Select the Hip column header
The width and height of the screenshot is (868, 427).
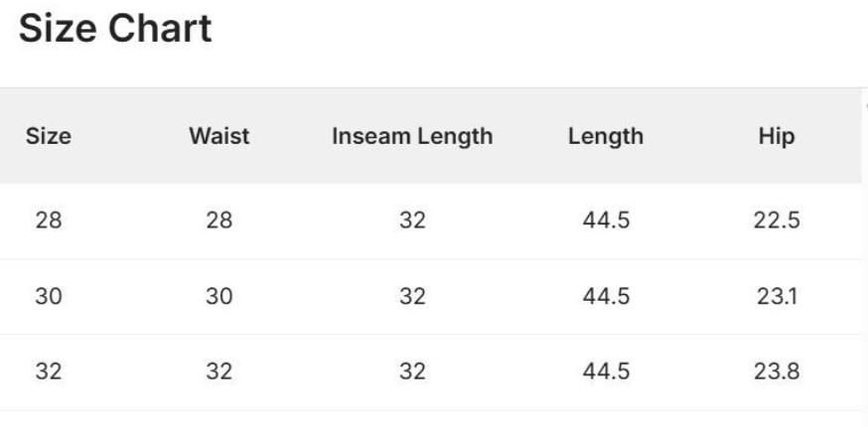(x=776, y=136)
